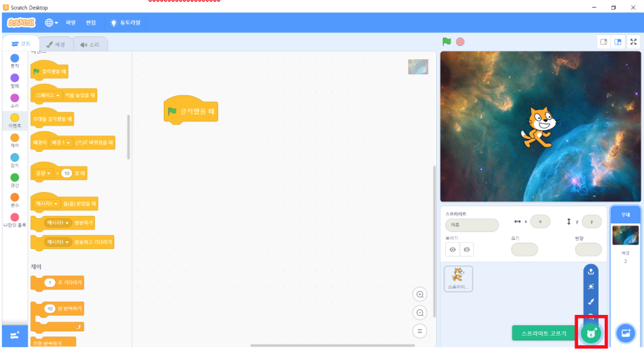This screenshot has width=644, height=350.
Task: Click the Scratch logo in menu bar
Action: point(21,23)
